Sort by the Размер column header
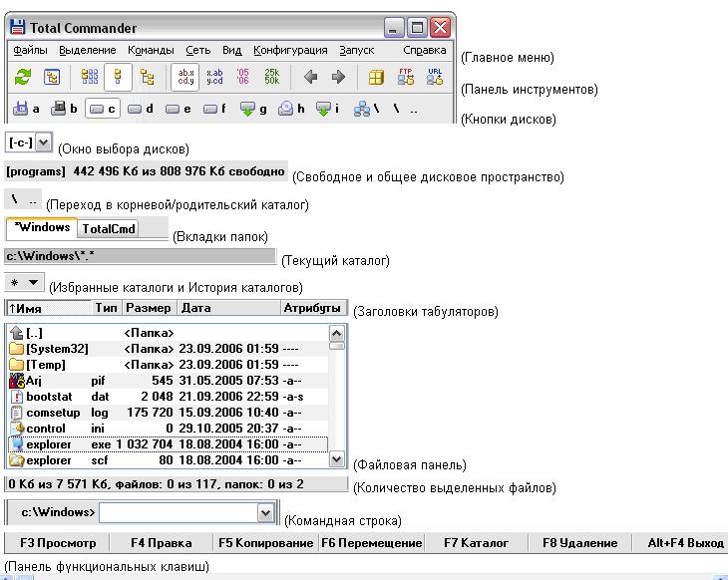Viewport: 728px width, 580px height. (x=150, y=308)
